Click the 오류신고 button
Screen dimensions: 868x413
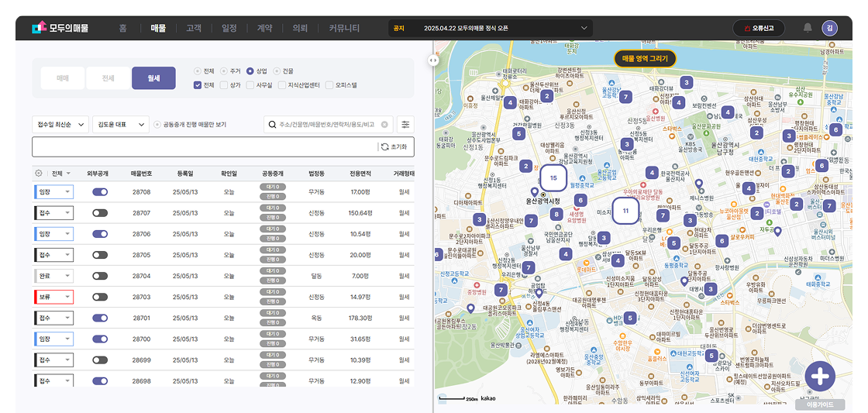[x=759, y=28]
